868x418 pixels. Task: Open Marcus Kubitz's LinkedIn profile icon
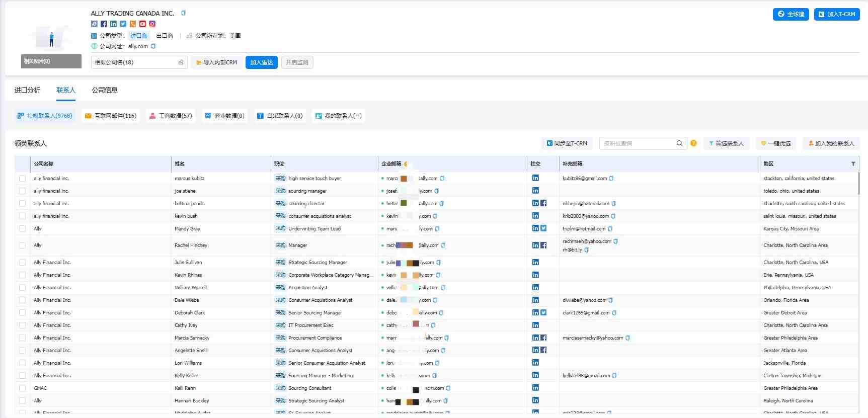tap(535, 178)
